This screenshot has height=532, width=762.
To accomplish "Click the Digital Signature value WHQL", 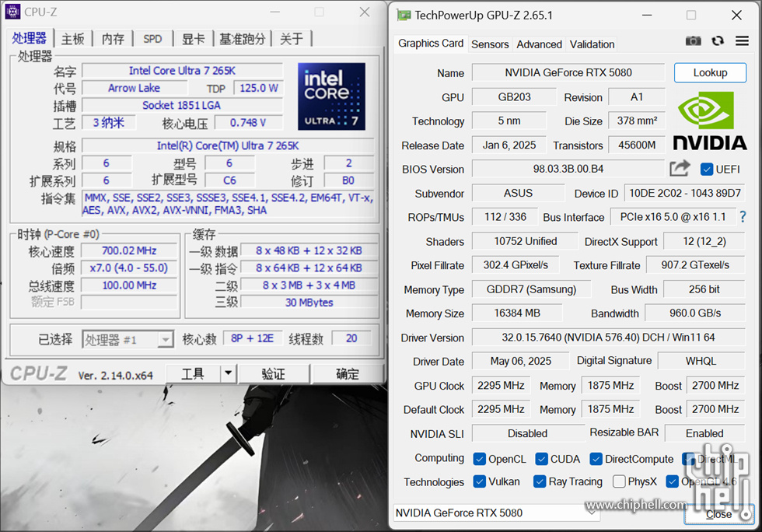I will (701, 361).
